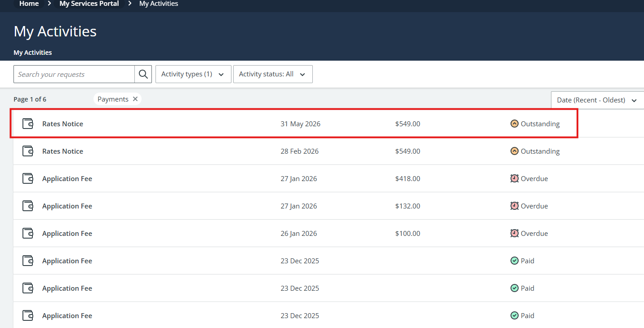Viewport: 644px width, 328px height.
Task: Open the Date (Recent - Oldest) sort dropdown
Action: [x=597, y=100]
